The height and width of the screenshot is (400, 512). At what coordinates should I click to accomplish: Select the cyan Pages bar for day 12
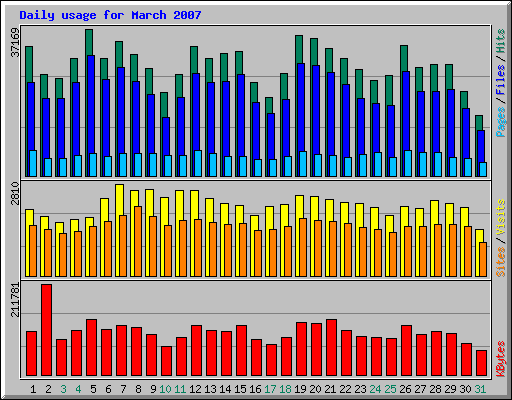[198, 163]
